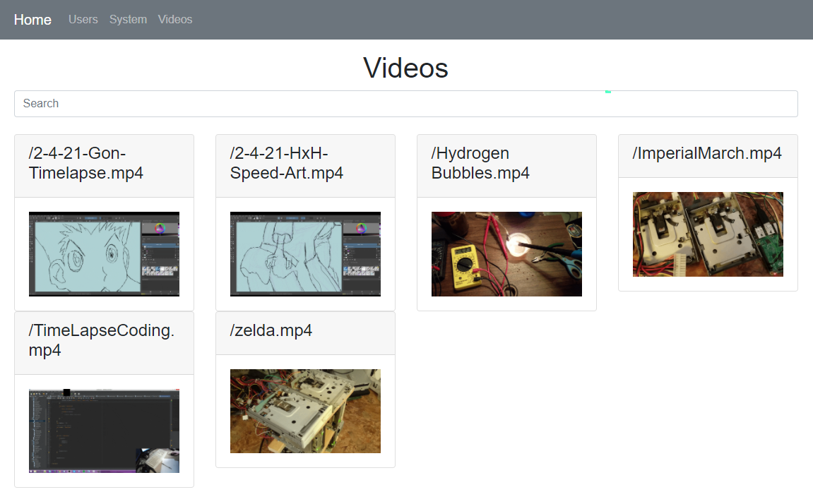Click the TimeLapseCoding.mp4 card title
The image size is (813, 504).
101,340
